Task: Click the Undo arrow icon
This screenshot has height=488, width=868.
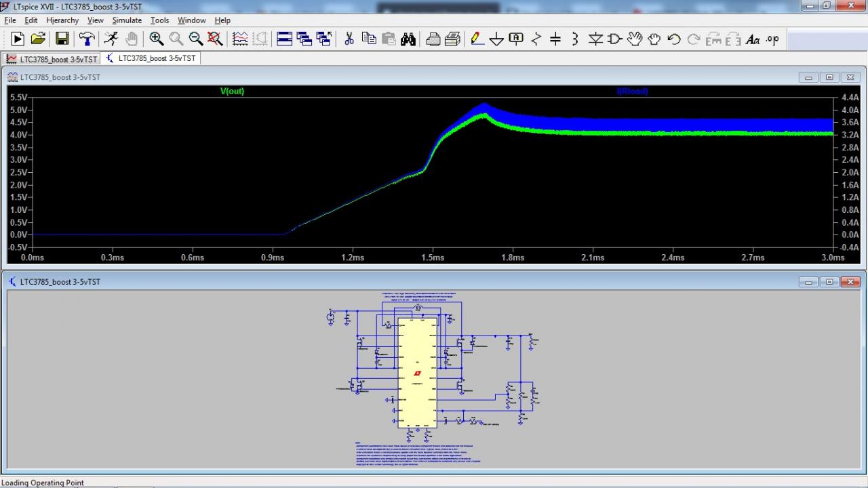Action: coord(673,39)
